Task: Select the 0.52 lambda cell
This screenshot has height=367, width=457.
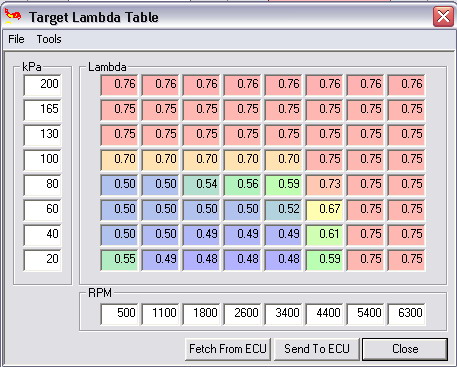Action: (x=283, y=210)
